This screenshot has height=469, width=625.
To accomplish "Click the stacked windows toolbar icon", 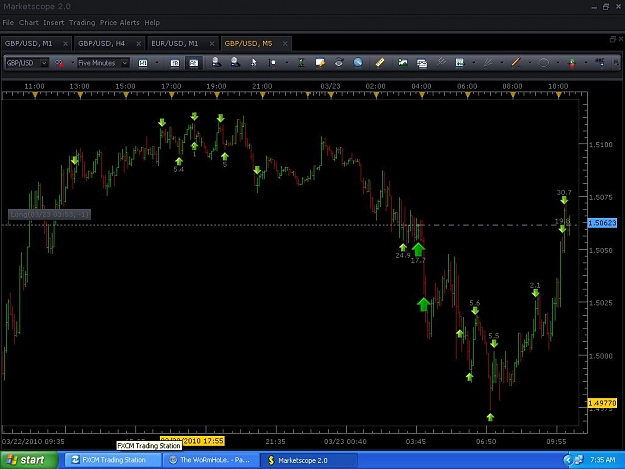I will 422,63.
